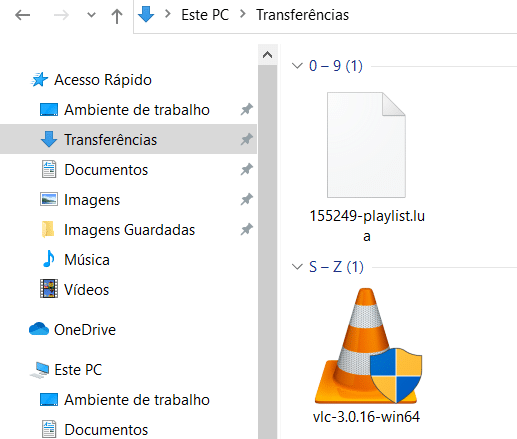Collapse the S – Z file group
Screen dimensions: 517x439
pos(297,267)
